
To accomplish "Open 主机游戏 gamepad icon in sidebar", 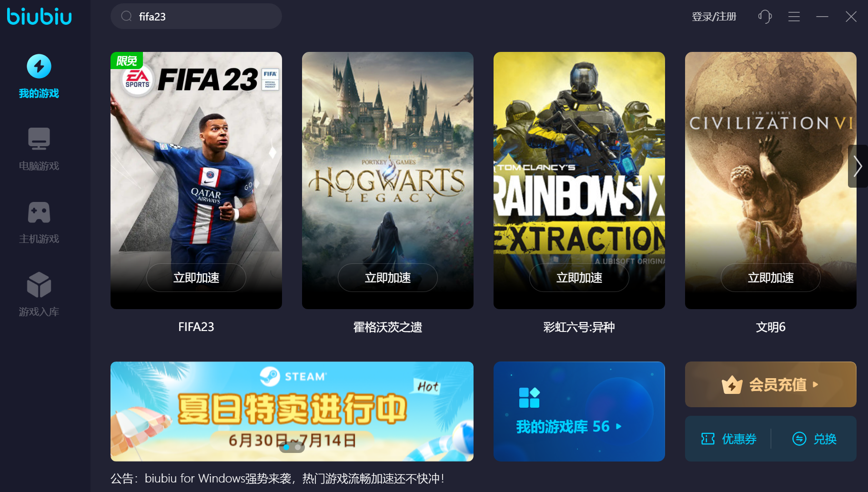I will pyautogui.click(x=39, y=212).
